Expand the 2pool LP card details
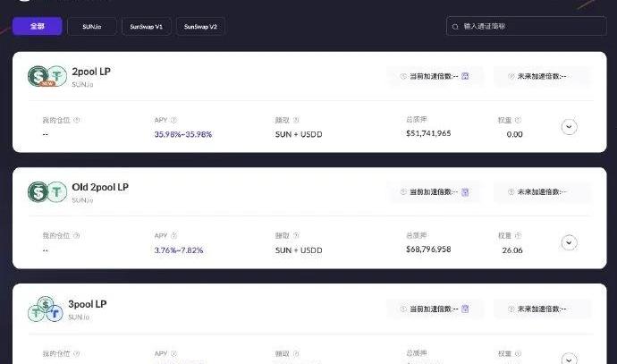This screenshot has height=364, width=617. pos(569,127)
